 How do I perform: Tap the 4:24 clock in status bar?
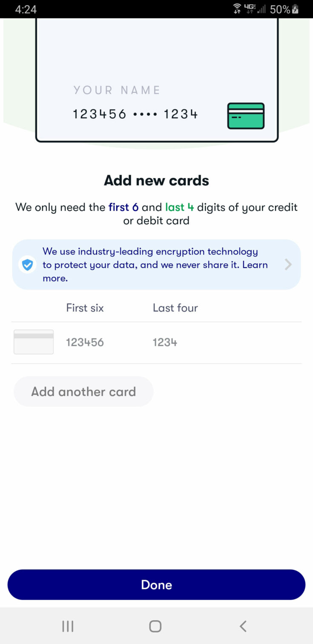[x=26, y=9]
